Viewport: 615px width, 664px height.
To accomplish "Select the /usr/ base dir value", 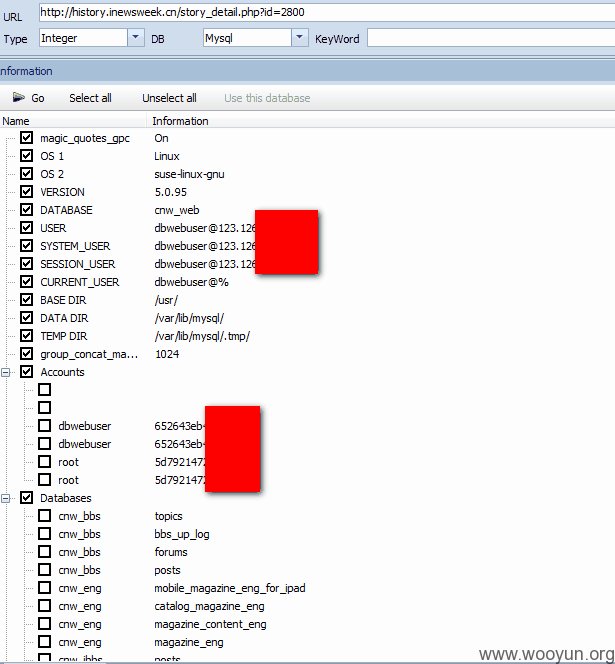I will pyautogui.click(x=166, y=300).
